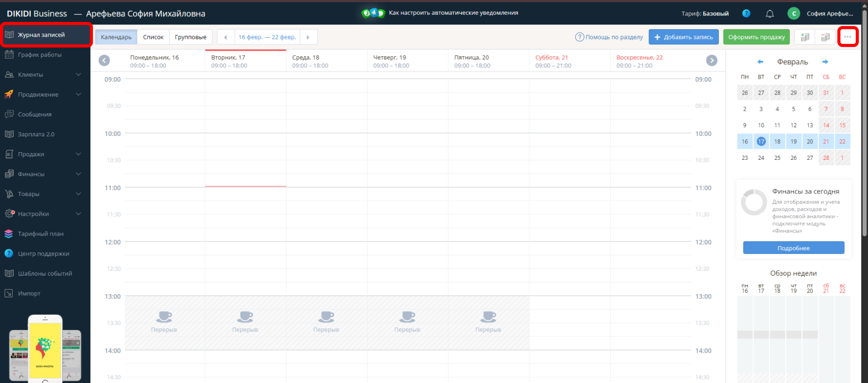Click the Добавить запись button
Screen dimensions: 868x383
(x=683, y=37)
